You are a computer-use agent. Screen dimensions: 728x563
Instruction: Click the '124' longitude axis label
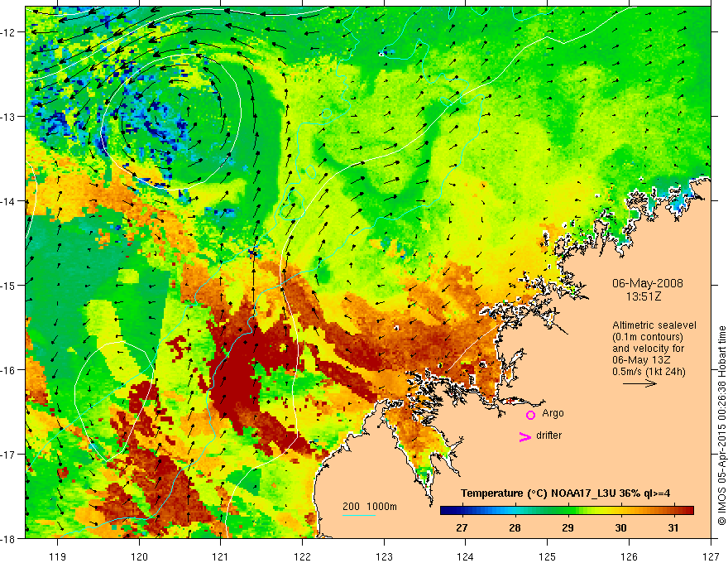pyautogui.click(x=466, y=556)
